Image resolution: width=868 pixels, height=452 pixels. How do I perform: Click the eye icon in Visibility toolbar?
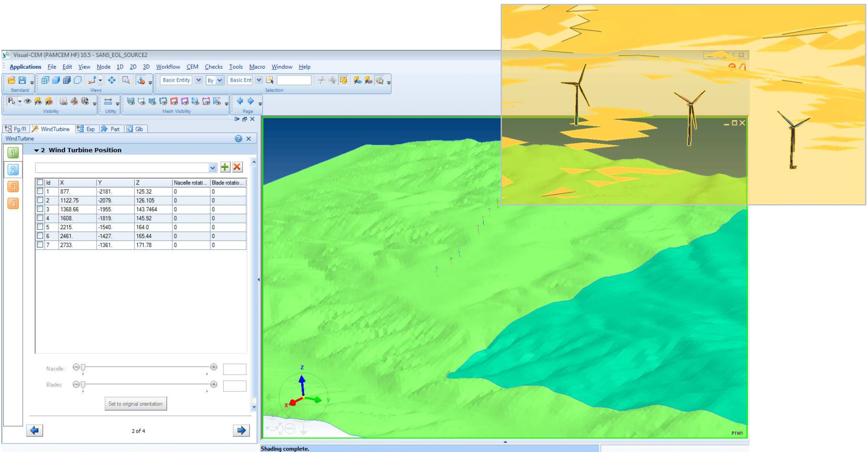coord(28,101)
